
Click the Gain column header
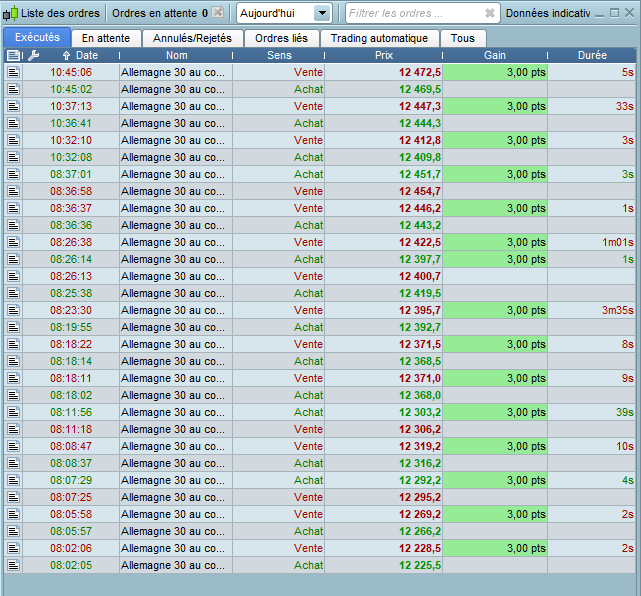click(494, 55)
